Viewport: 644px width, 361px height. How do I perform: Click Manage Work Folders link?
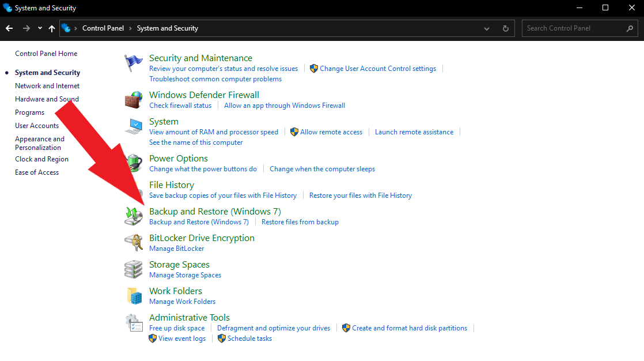tap(183, 302)
